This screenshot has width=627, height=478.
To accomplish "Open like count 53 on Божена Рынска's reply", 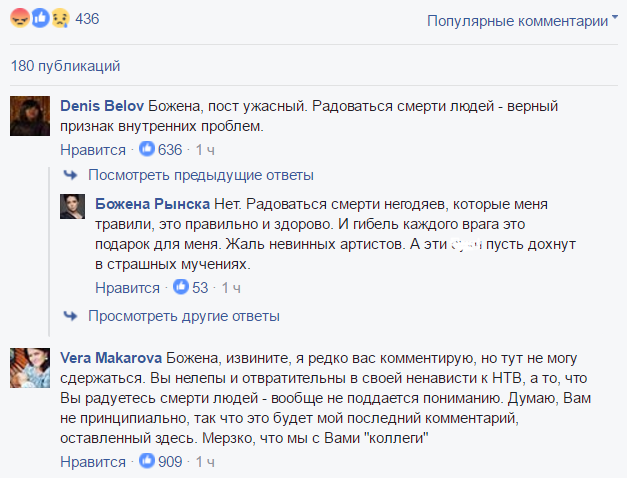I will pyautogui.click(x=192, y=288).
